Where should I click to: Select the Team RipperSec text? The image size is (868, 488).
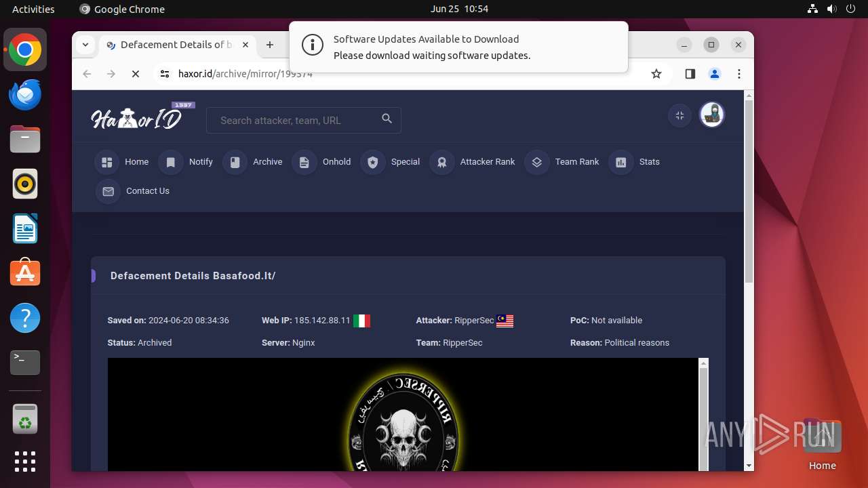(x=450, y=343)
